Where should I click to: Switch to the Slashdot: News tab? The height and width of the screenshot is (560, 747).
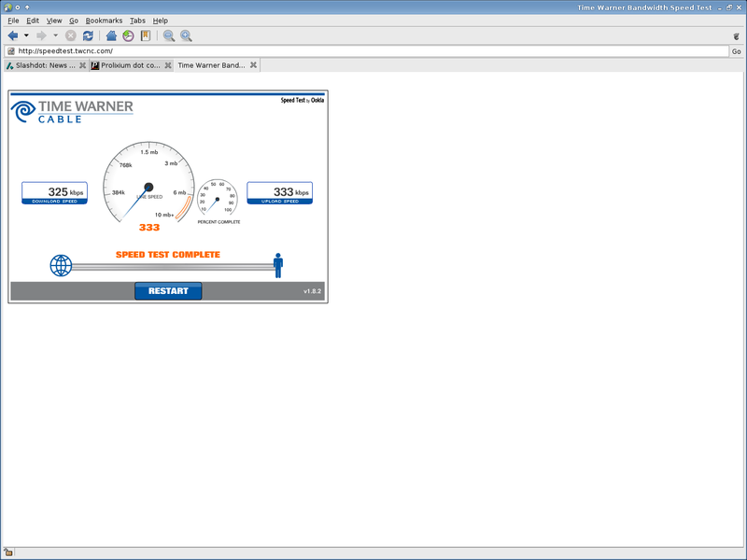[46, 65]
